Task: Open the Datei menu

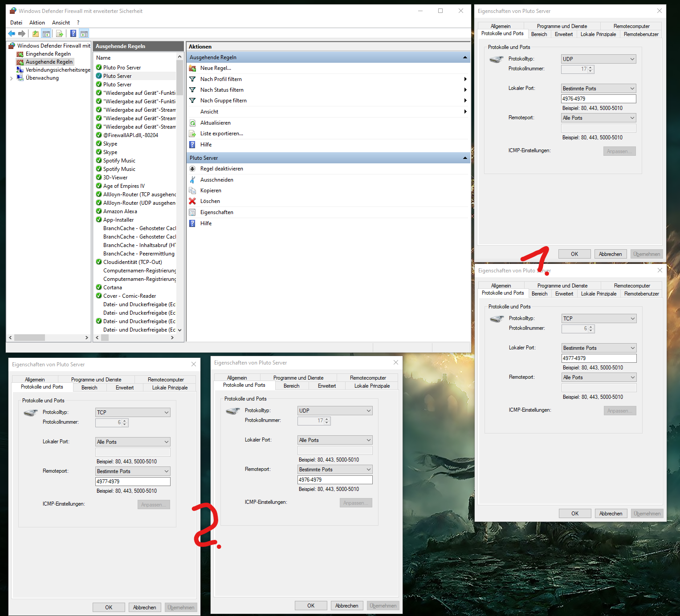Action: click(16, 23)
